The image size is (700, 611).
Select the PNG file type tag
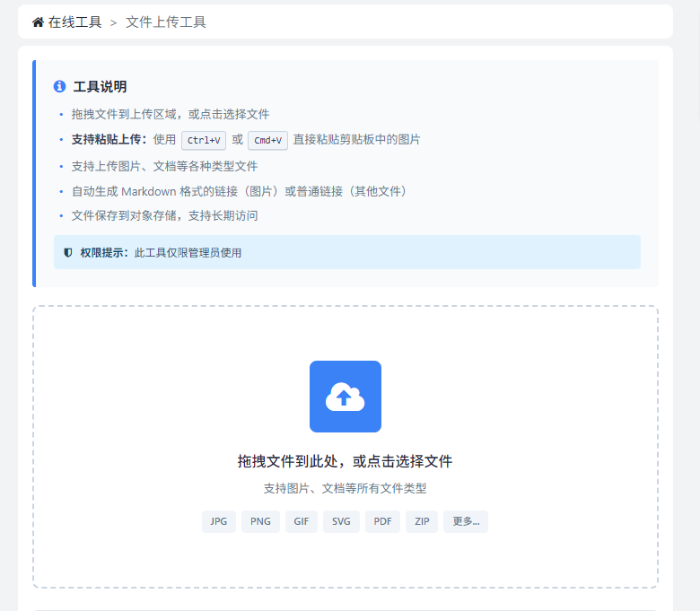(260, 521)
